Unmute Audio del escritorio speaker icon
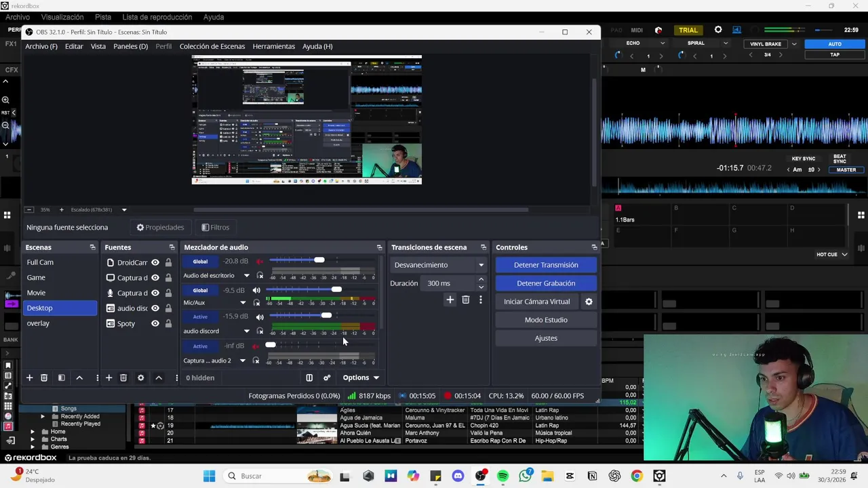Screen dimensions: 868x488 click(259, 261)
